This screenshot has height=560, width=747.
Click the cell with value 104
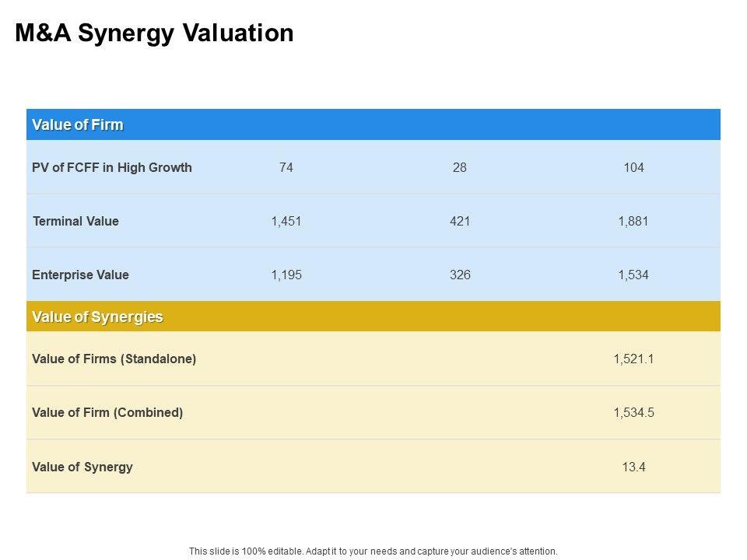pos(633,168)
